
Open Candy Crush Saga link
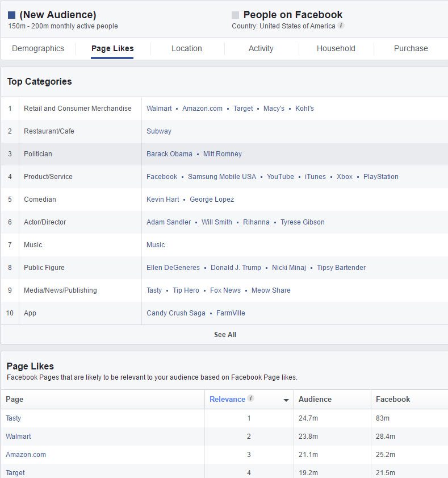(175, 313)
